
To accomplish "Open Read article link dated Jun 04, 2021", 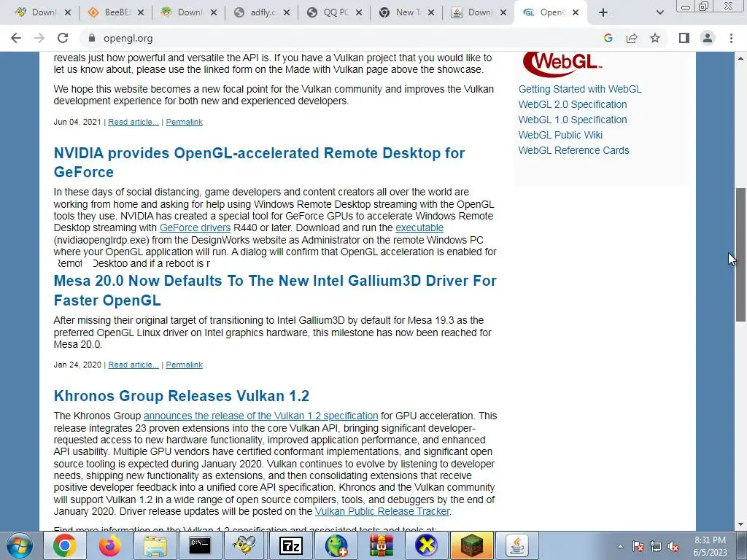I will 133,122.
